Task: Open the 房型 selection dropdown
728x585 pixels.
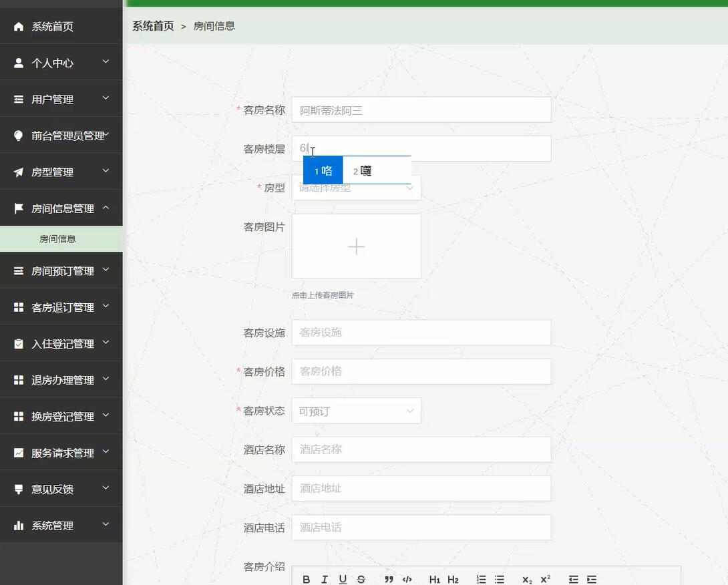Action: (356, 188)
